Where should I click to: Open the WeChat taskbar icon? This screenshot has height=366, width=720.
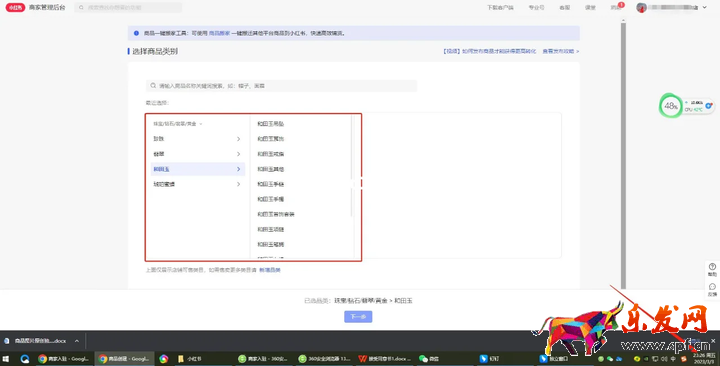coord(429,359)
